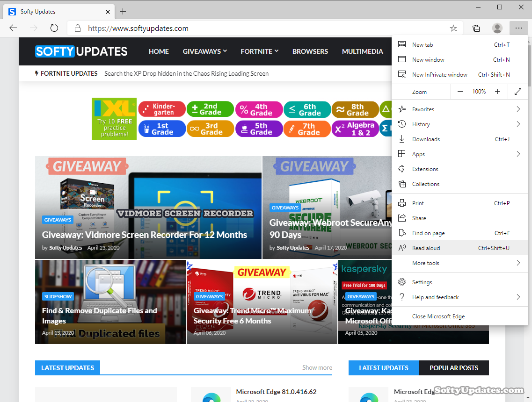532x402 pixels.
Task: Increase zoom with the plus button
Action: click(x=497, y=92)
